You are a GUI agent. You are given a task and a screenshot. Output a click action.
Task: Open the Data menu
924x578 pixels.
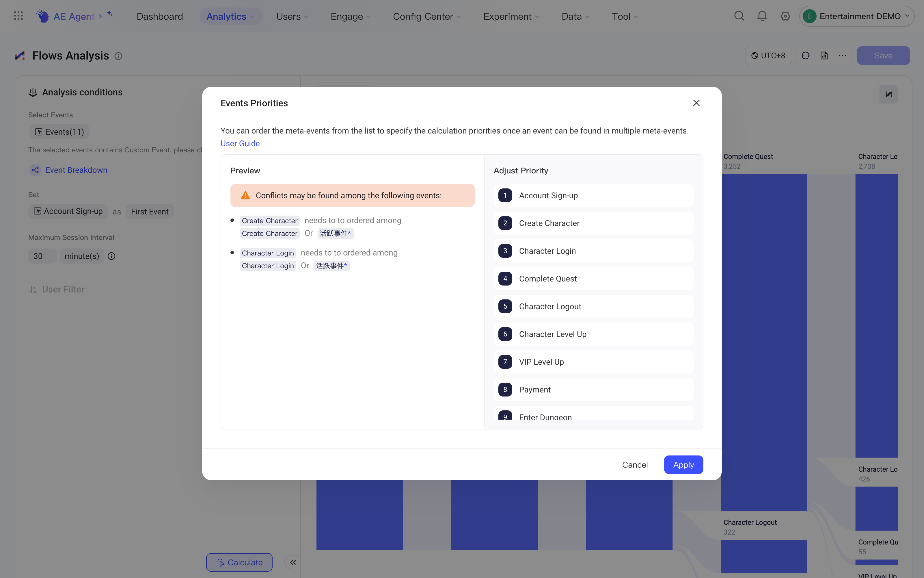tap(575, 16)
